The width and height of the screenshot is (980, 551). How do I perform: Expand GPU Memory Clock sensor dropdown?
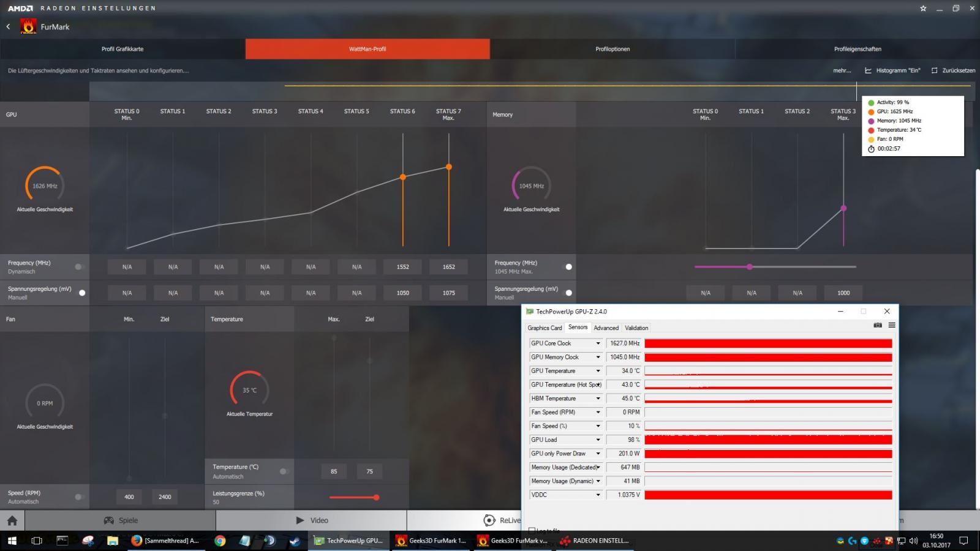pos(598,357)
